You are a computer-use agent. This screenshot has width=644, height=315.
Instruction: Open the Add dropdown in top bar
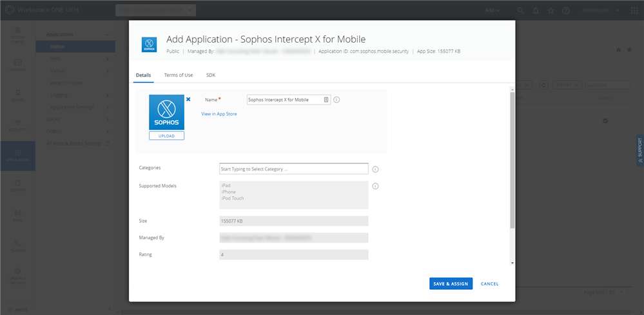click(493, 10)
